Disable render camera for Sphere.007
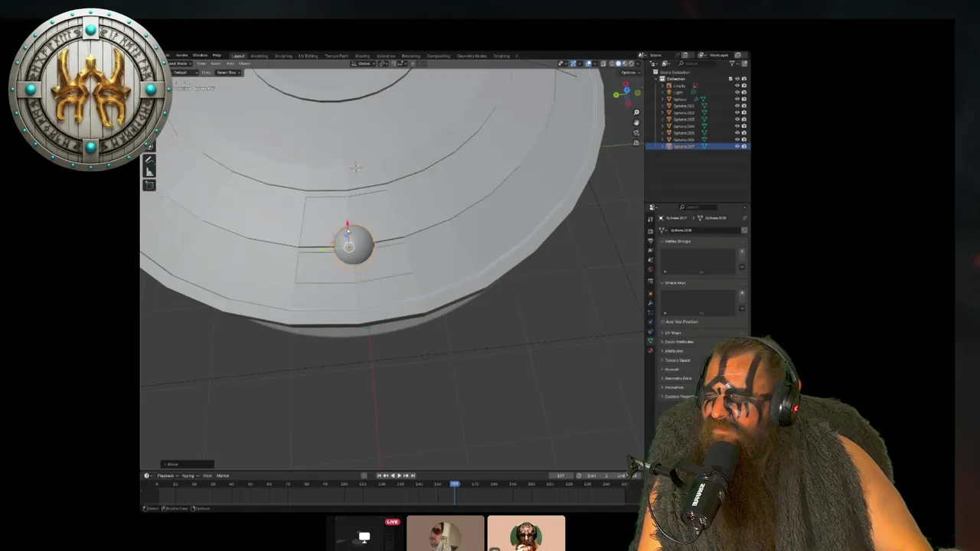This screenshot has width=980, height=551. (744, 146)
